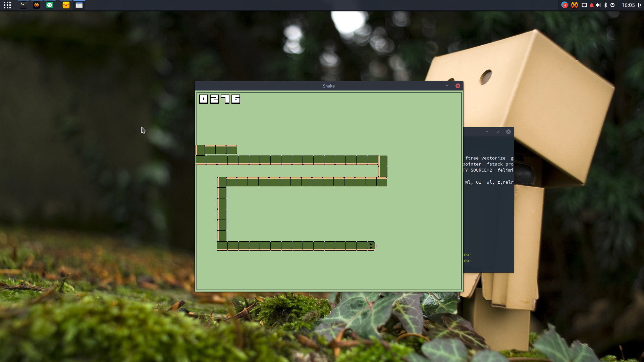The image size is (644, 362).
Task: Click terminal text 'pointer -fstack-pro'
Action: (x=488, y=164)
